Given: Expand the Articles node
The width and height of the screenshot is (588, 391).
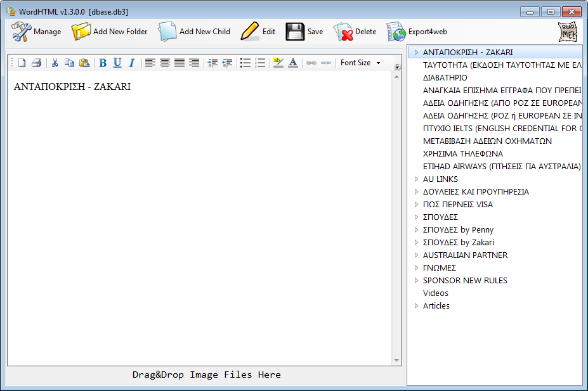Looking at the screenshot, I should (x=416, y=305).
